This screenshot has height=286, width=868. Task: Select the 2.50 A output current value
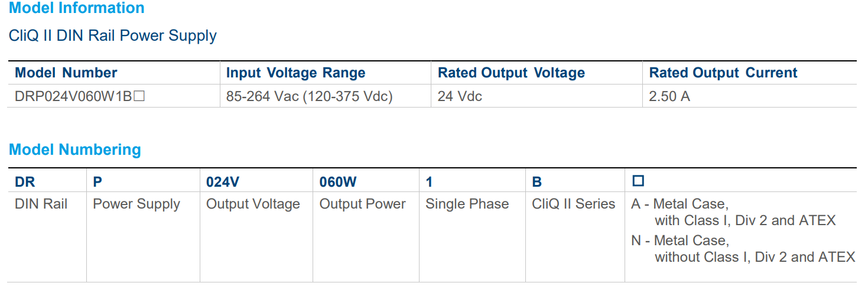[x=669, y=96]
